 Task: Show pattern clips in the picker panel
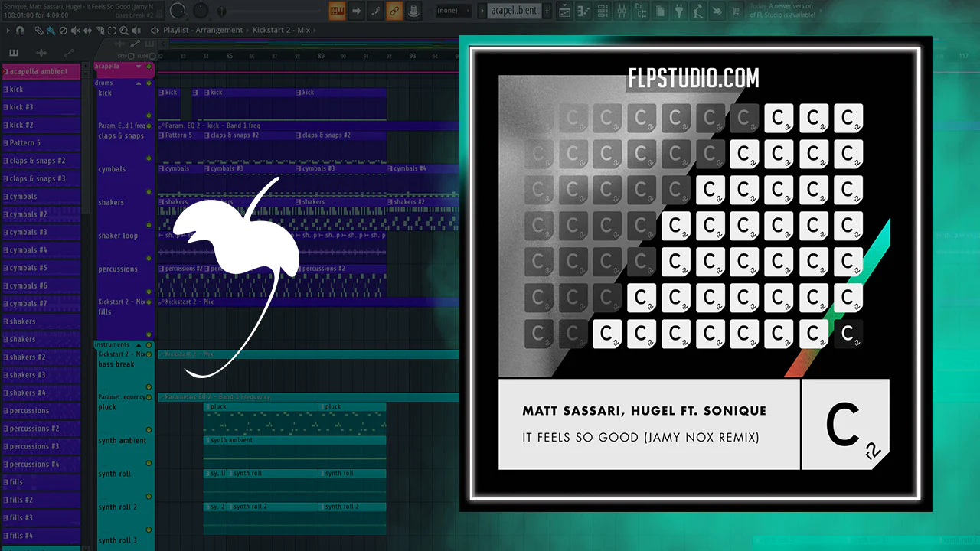coord(14,53)
